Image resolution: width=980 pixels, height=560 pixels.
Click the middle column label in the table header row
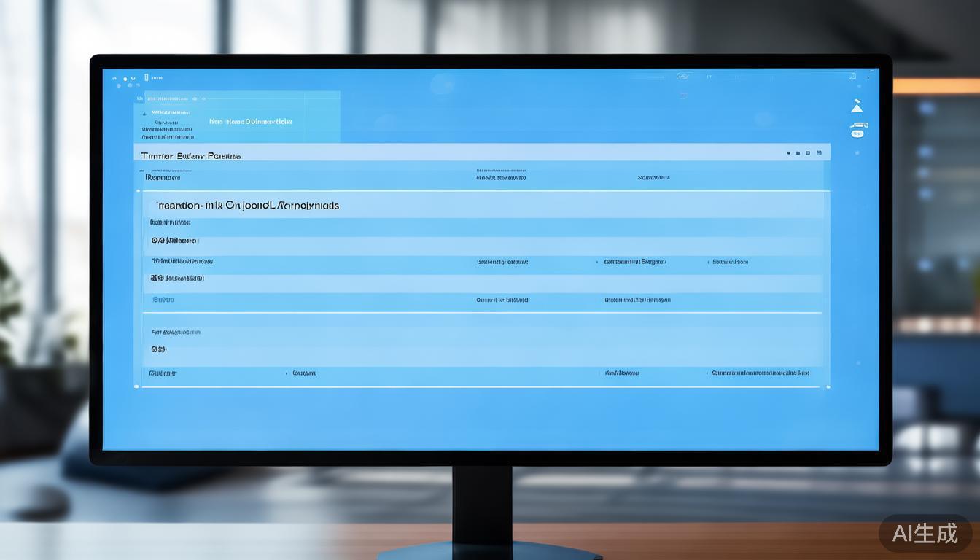(x=501, y=177)
